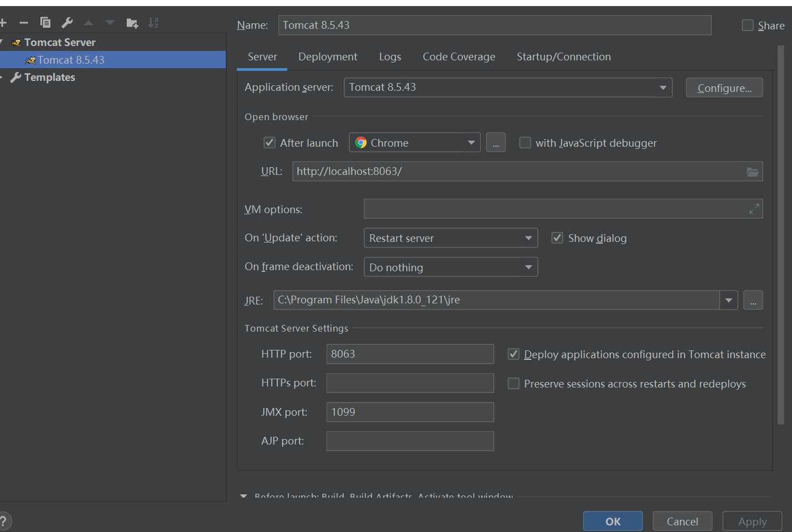Switch to the Deployment tab
The width and height of the screenshot is (792, 532).
pos(328,56)
